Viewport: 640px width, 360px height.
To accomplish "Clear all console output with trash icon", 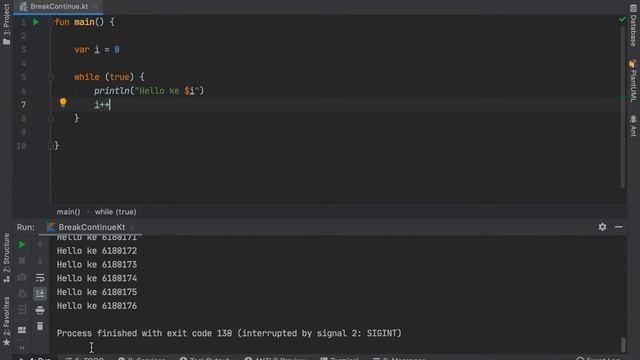I will (x=40, y=326).
